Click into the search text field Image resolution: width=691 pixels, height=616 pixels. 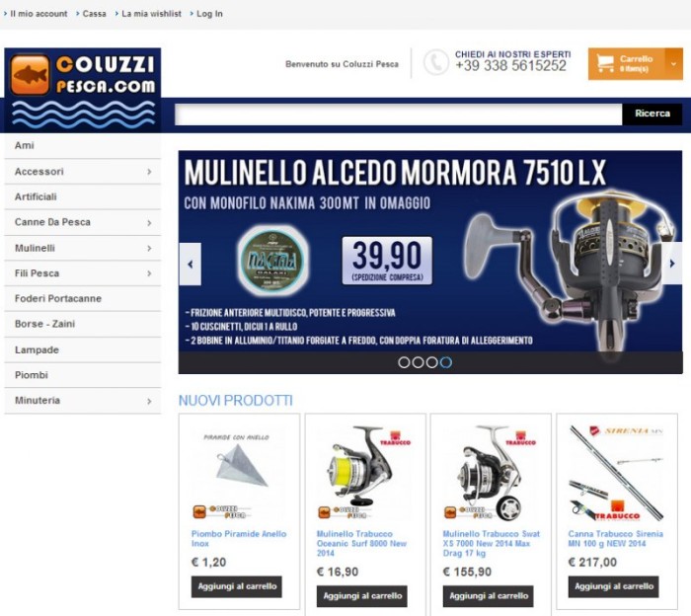click(399, 115)
